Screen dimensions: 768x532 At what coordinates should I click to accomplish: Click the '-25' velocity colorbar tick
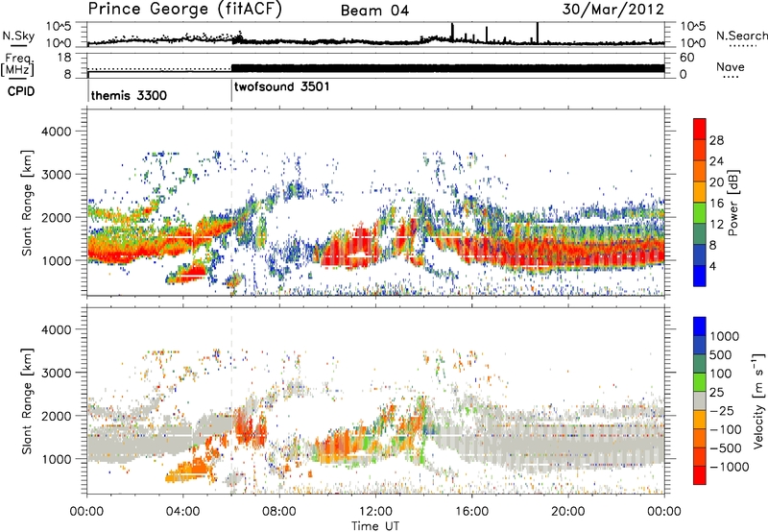pos(723,411)
